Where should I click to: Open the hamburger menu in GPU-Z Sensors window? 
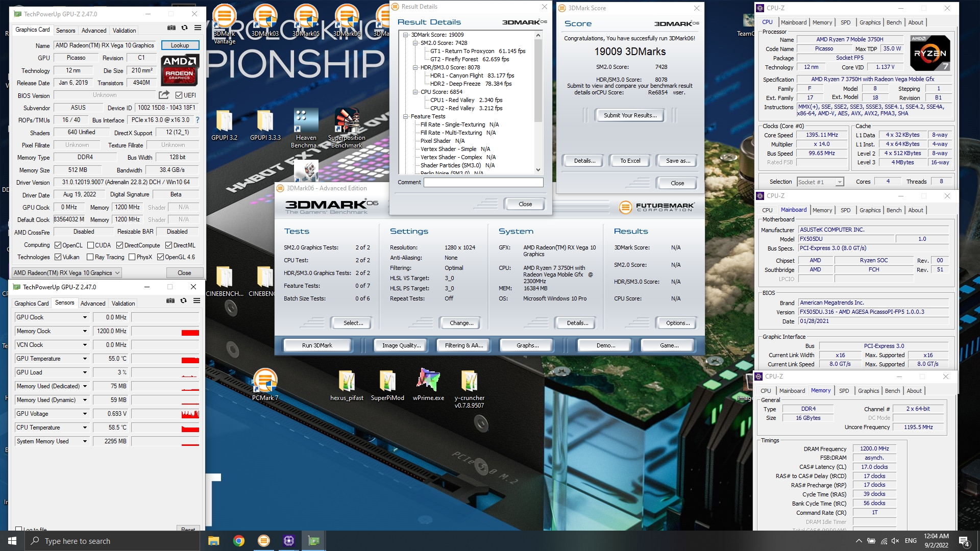point(197,300)
